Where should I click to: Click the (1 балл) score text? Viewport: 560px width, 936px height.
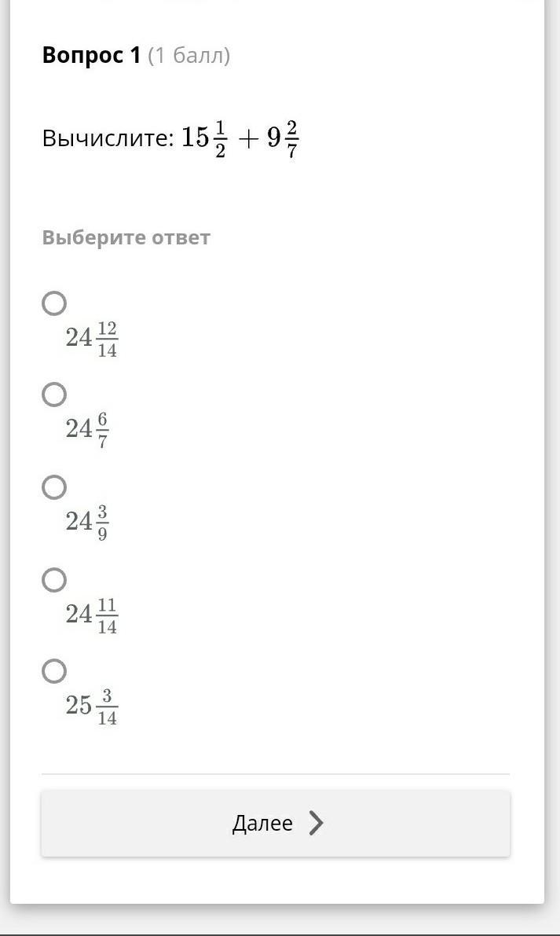[188, 56]
